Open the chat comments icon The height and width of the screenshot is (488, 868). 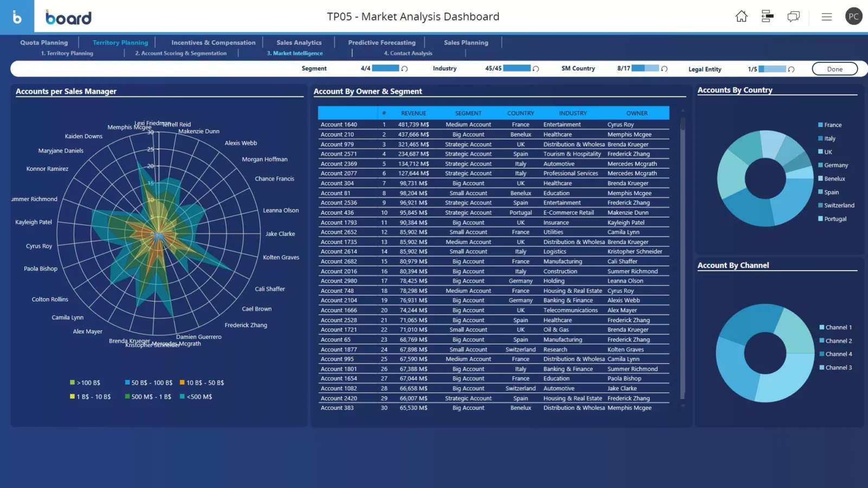pyautogui.click(x=793, y=16)
